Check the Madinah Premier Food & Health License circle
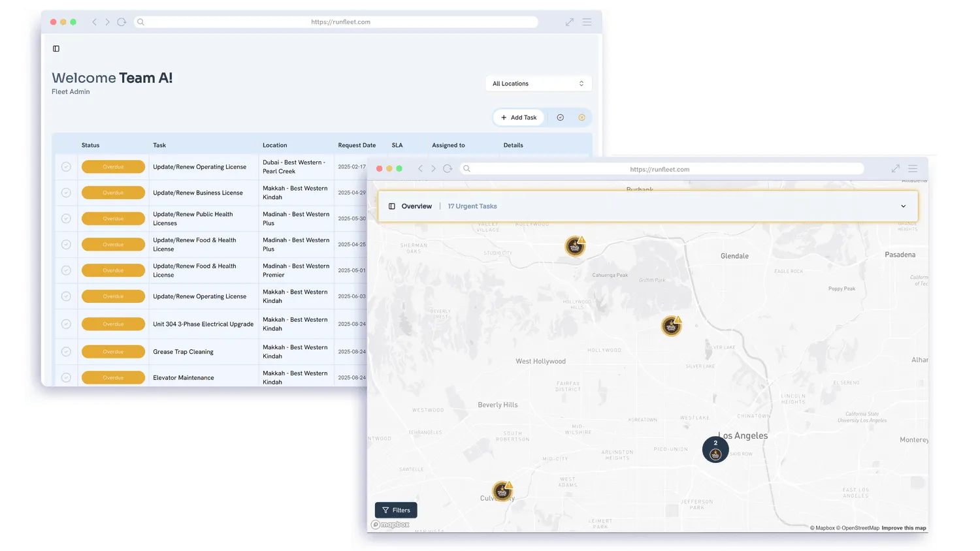Viewport: 980px width, 551px height. point(66,270)
